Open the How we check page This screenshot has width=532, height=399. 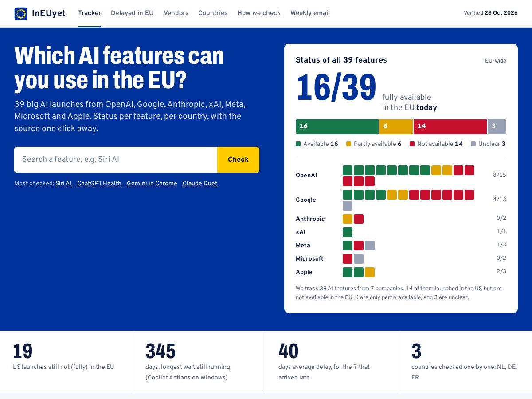pyautogui.click(x=259, y=13)
